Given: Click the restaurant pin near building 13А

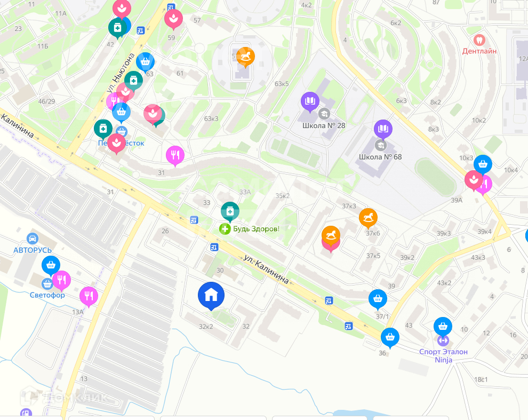Looking at the screenshot, I should point(89,297).
